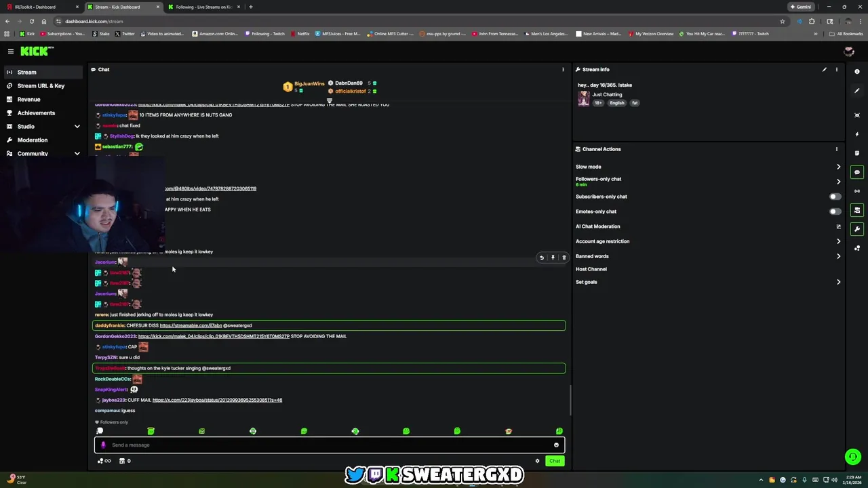The image size is (868, 488).
Task: Click the pencil icon in the right sidebar
Action: click(857, 91)
